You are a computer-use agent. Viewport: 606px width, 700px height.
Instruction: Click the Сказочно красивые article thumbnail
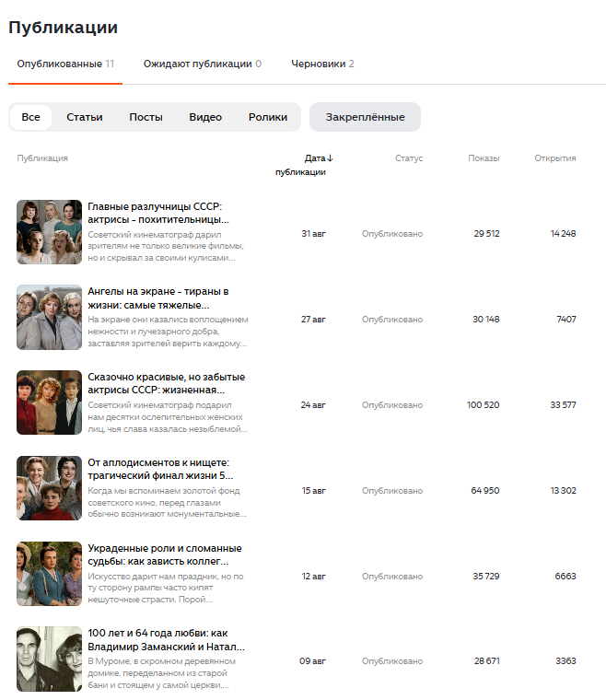50,402
